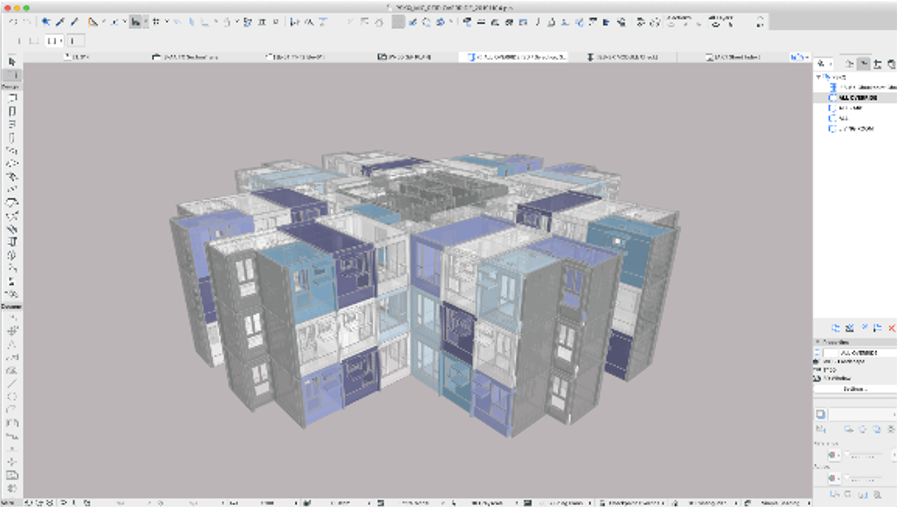Click the Undo arrow in top toolbar
897x507 pixels.
(13, 22)
